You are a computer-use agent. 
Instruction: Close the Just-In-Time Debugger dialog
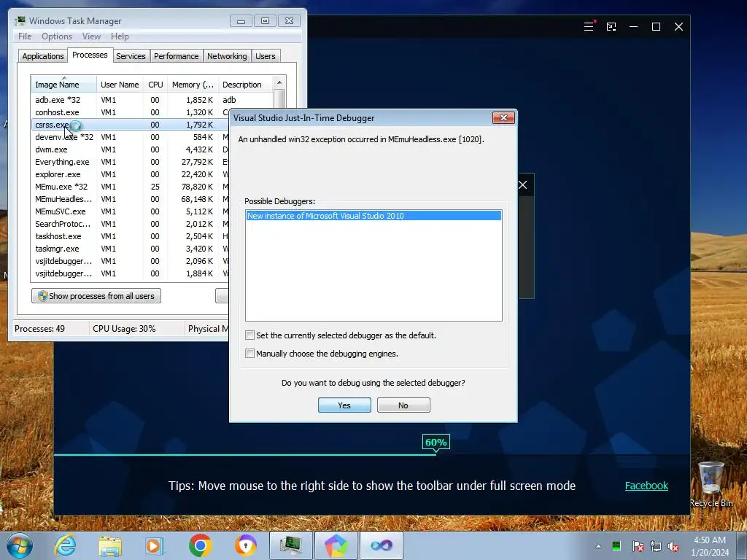click(x=503, y=117)
